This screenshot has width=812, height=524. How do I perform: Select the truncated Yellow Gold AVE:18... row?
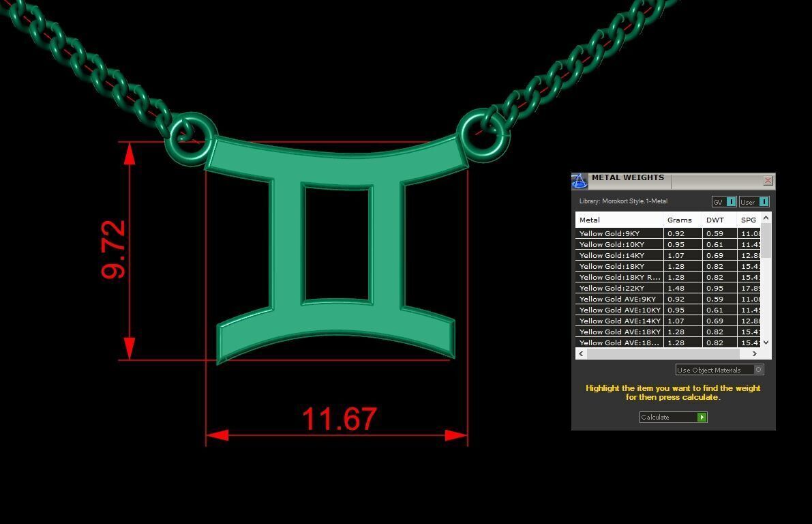[668, 343]
